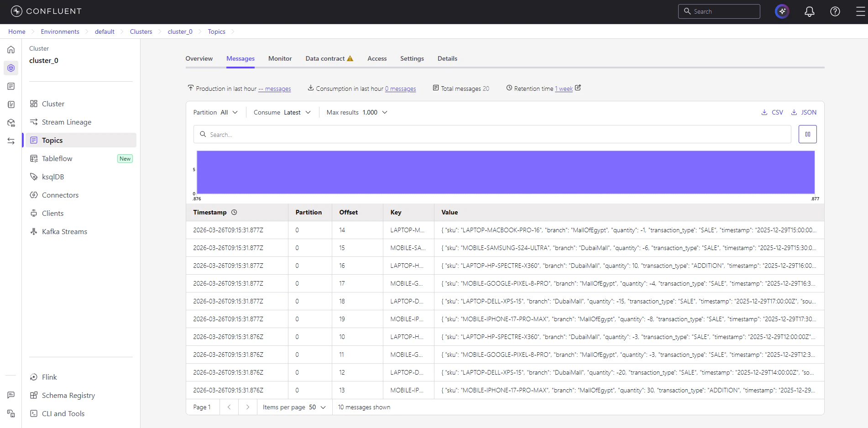Open CLI and Tools in sidebar

tap(81, 413)
